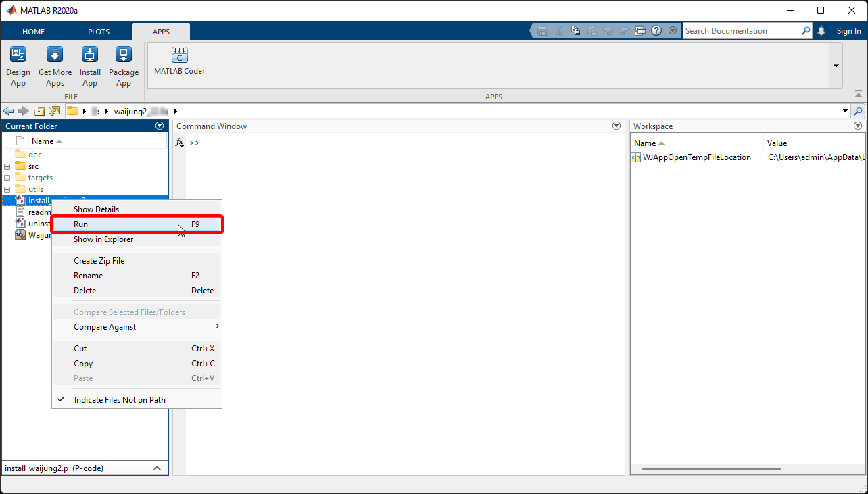Choose Run from the context menu

pyautogui.click(x=137, y=224)
